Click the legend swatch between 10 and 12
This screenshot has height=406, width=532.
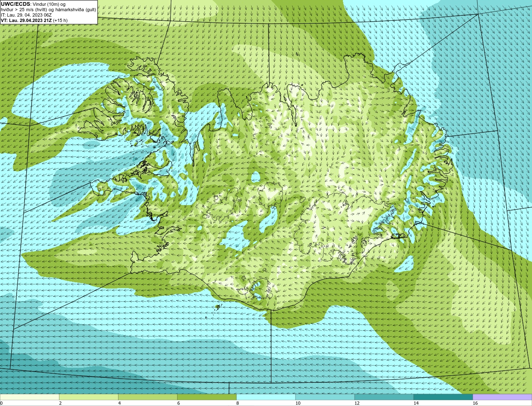tap(325, 397)
